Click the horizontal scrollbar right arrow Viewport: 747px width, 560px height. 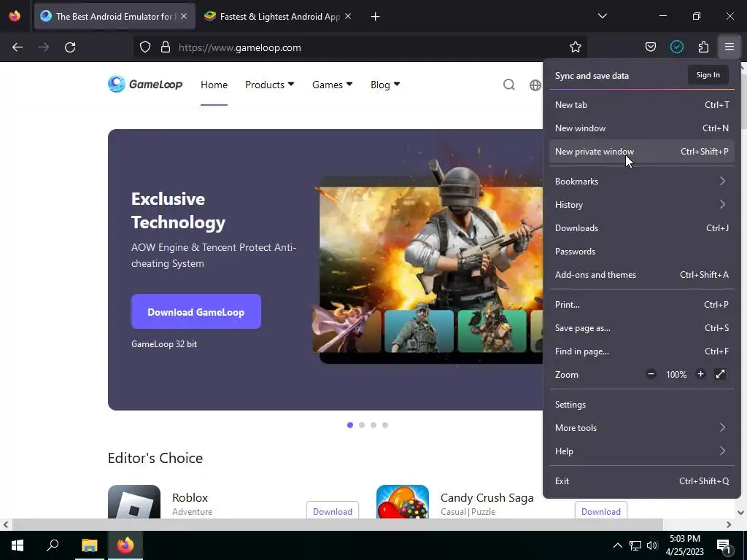click(729, 525)
